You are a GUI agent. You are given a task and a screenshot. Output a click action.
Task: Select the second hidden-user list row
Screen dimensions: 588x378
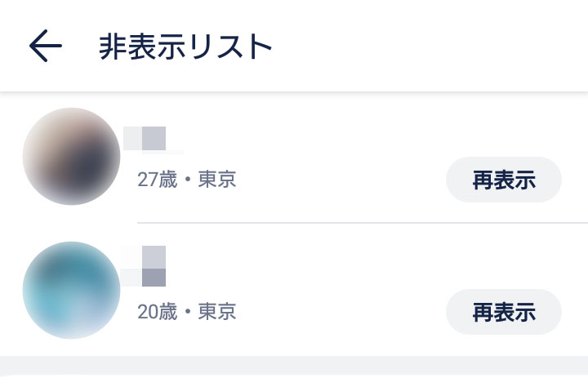click(x=294, y=290)
